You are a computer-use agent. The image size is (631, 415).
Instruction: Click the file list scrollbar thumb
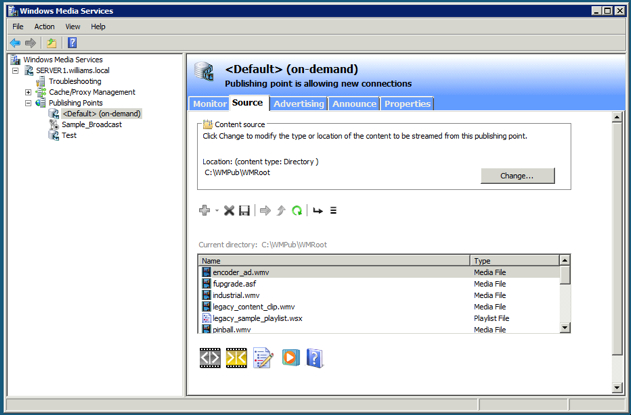565,275
